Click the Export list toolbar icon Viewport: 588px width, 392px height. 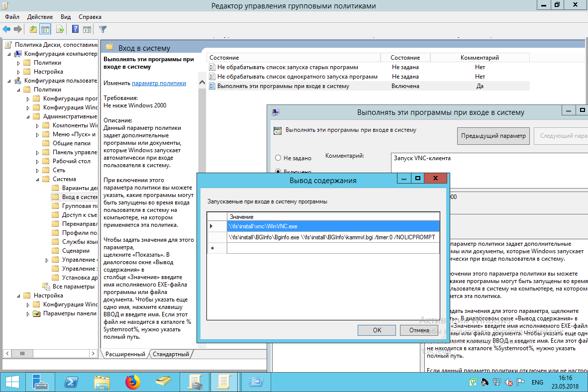point(60,29)
